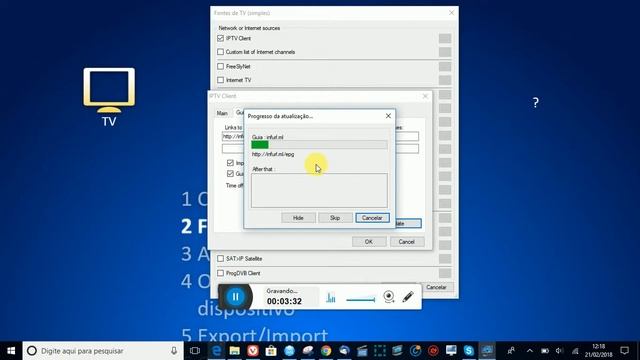Click Cancelar in TV sources window
The height and width of the screenshot is (360, 640).
click(x=436, y=287)
